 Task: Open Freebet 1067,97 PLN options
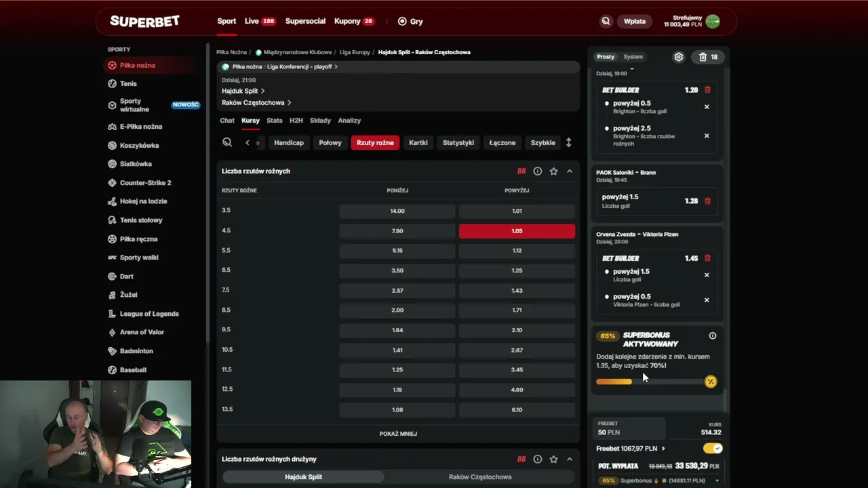coord(631,449)
